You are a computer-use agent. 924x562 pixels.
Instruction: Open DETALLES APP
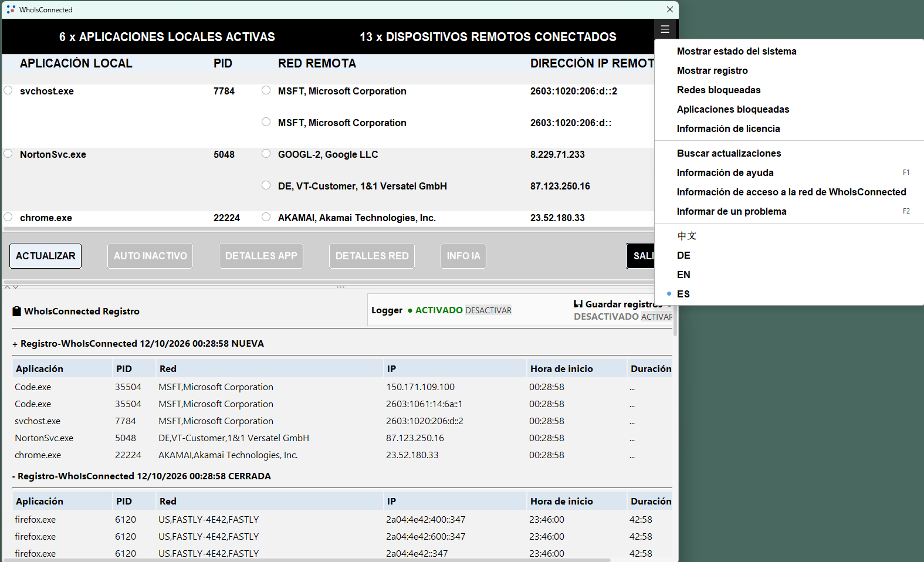261,256
